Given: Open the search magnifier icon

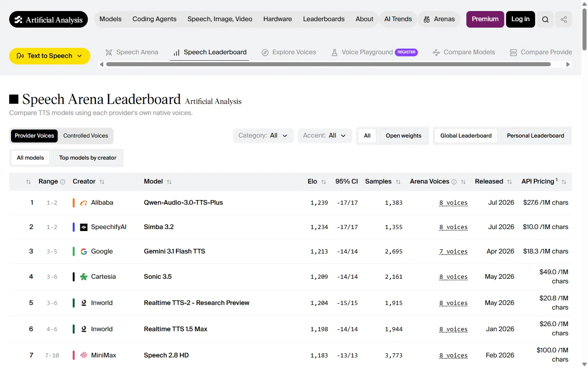Looking at the screenshot, I should click(x=545, y=19).
